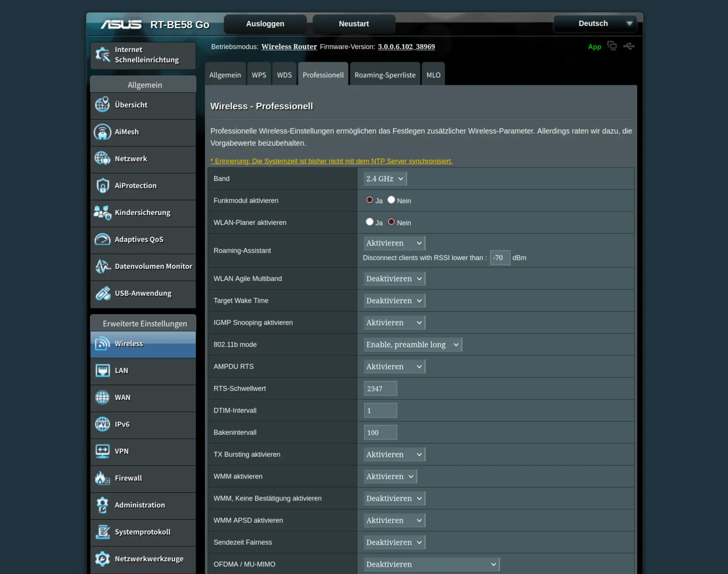This screenshot has height=574, width=728.
Task: Select Ja for Funkmodul aktivieren
Action: 369,200
